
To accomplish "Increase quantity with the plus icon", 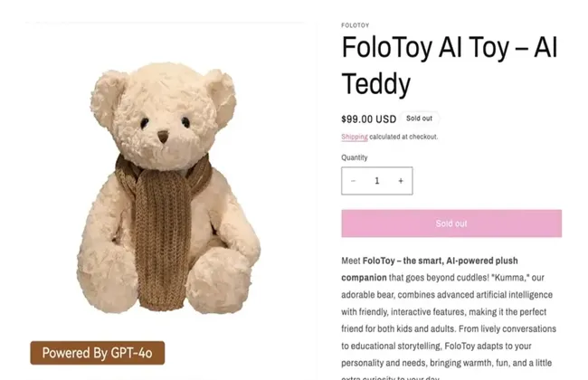I will [x=401, y=181].
